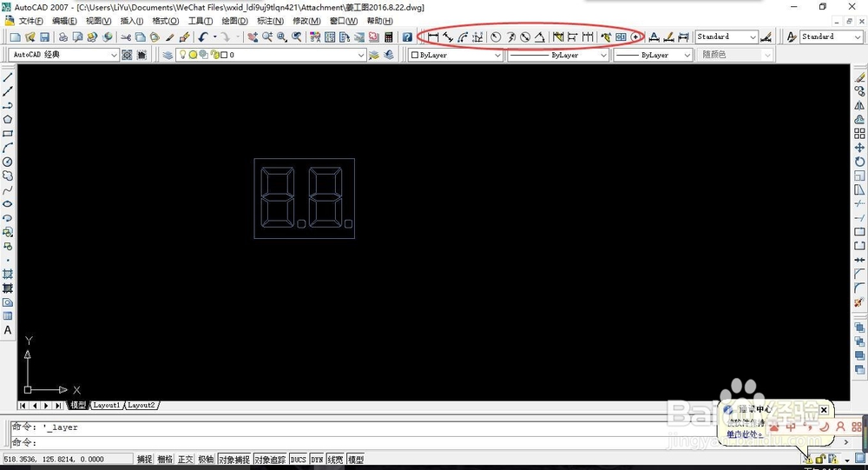Open the Layer Properties Manager icon
The width and height of the screenshot is (868, 470).
168,55
